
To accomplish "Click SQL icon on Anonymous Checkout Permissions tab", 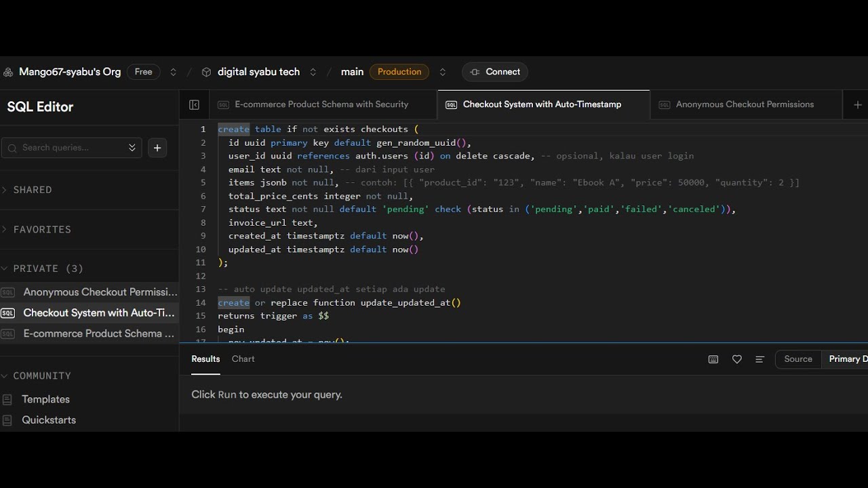I will 665,105.
